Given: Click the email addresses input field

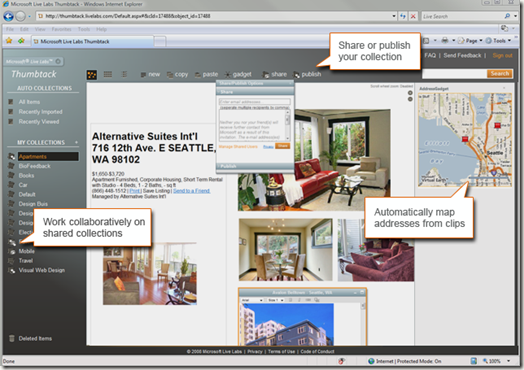Looking at the screenshot, I should click(255, 102).
